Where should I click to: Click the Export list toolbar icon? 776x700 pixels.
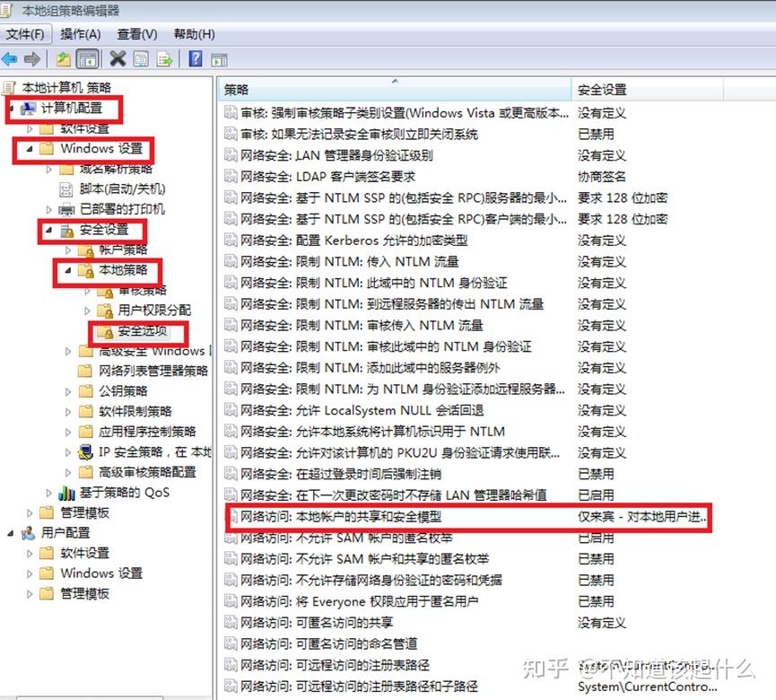coord(165,59)
